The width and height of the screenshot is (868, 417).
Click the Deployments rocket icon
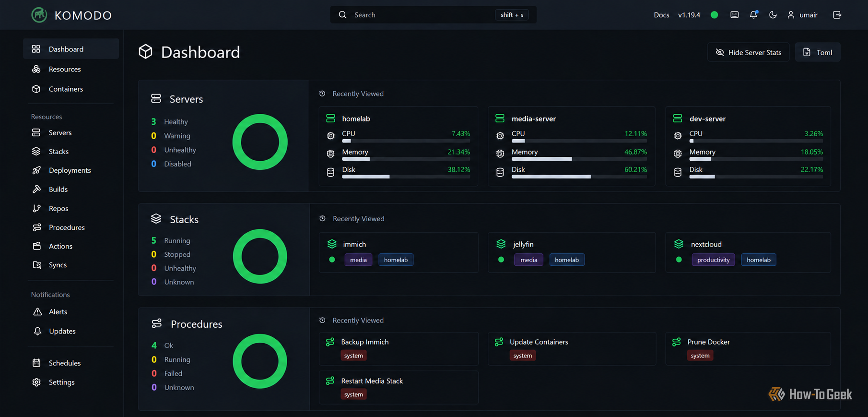[36, 170]
